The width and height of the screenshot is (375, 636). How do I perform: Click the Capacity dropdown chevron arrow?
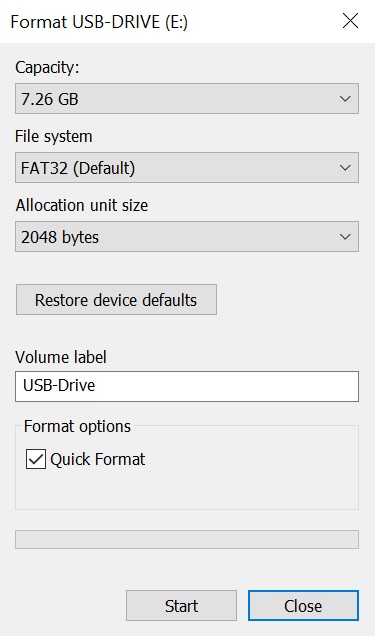point(345,99)
